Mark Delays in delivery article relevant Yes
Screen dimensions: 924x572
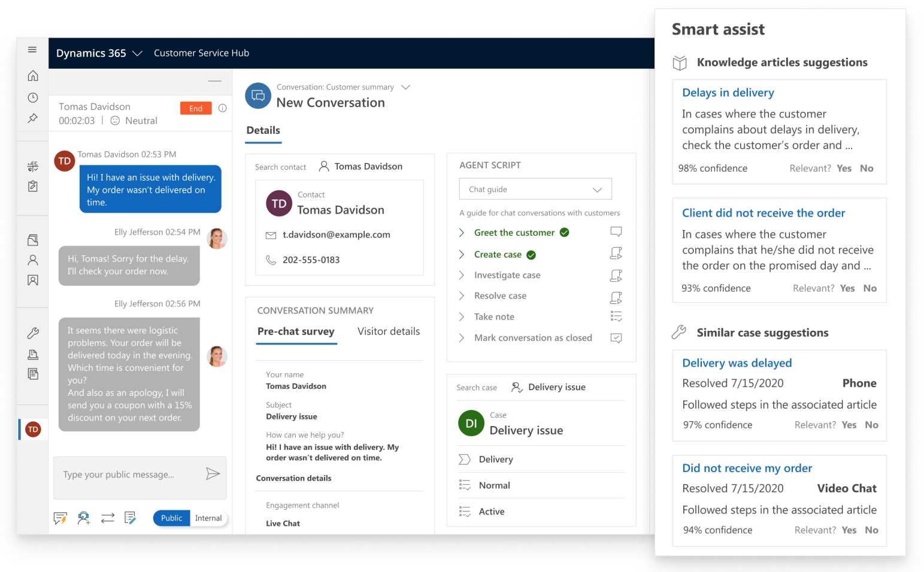844,169
